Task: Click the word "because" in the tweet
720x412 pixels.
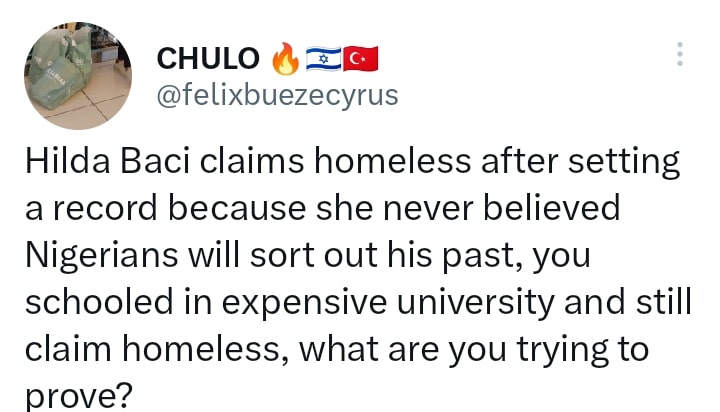Action: click(x=237, y=209)
